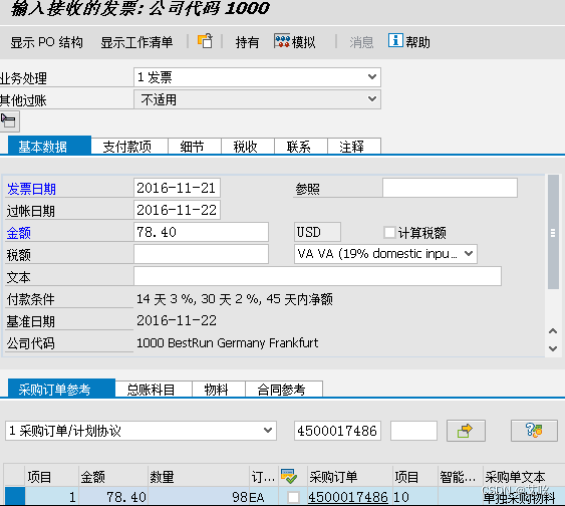The height and width of the screenshot is (506, 565).
Task: Click the up chevron at panel right edge
Action: [553, 331]
